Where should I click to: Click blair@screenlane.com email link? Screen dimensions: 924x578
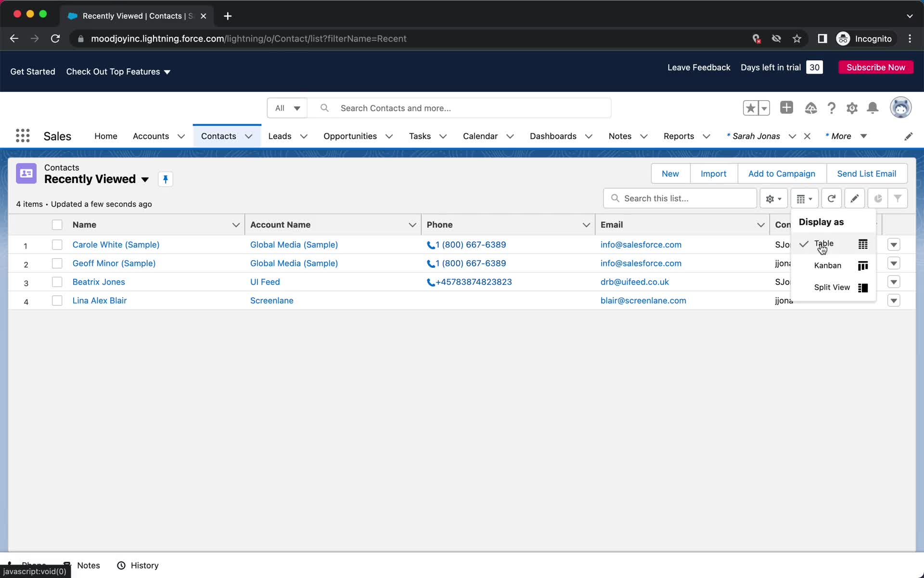(x=643, y=301)
